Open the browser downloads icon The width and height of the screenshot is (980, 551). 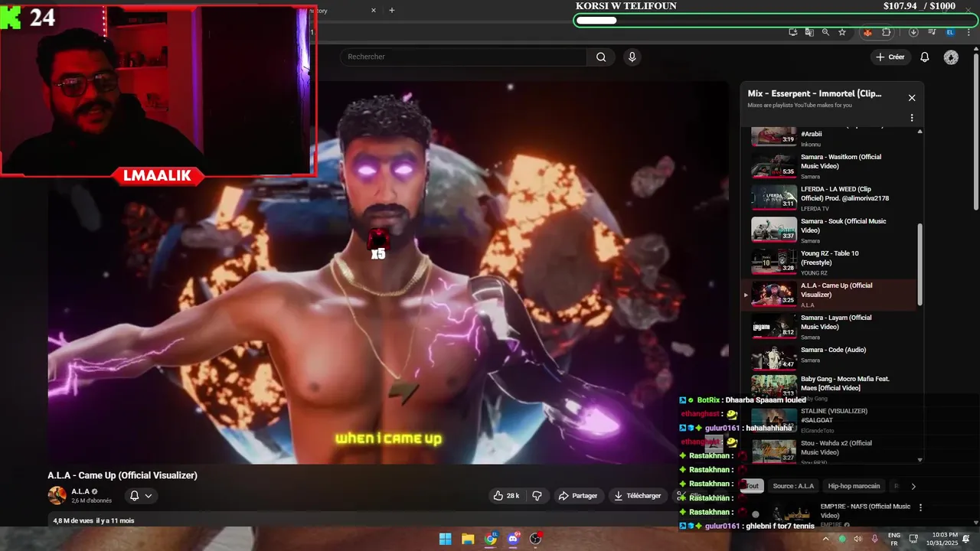[913, 32]
